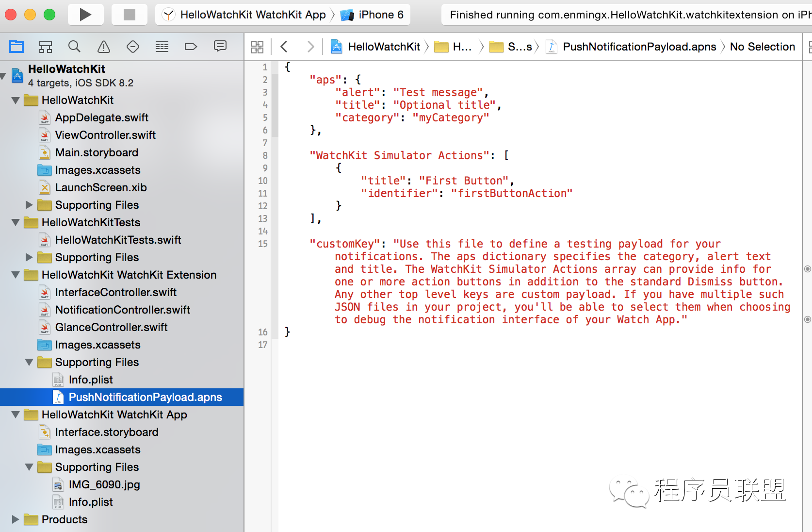812x532 pixels.
Task: Click HelloWatchKit in the jump bar
Action: [x=375, y=47]
